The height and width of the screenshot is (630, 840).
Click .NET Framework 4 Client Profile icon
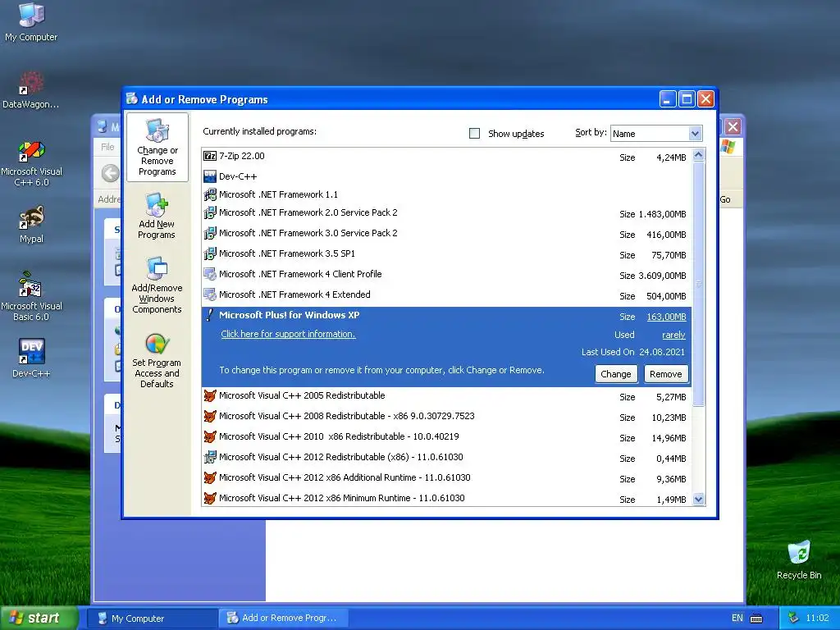coord(210,274)
